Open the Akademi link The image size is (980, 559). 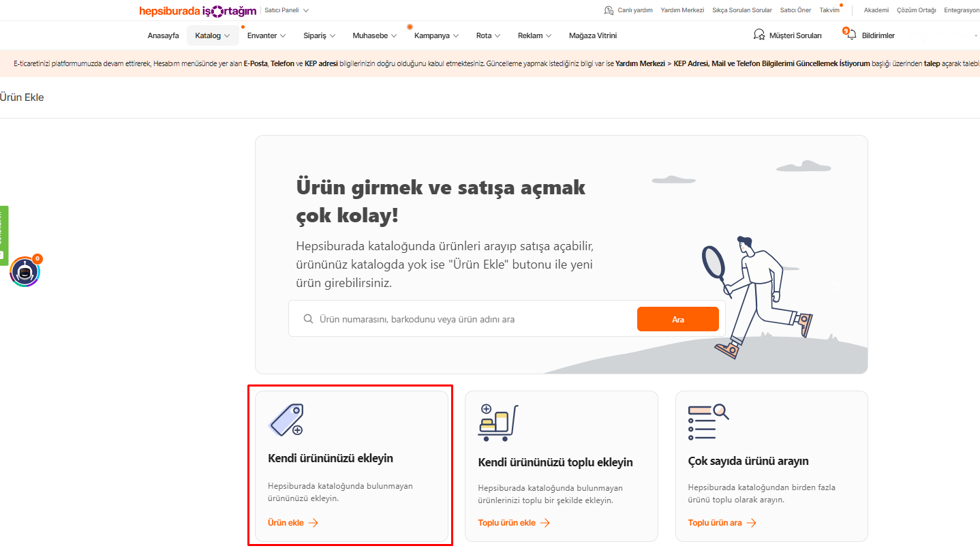pos(876,10)
